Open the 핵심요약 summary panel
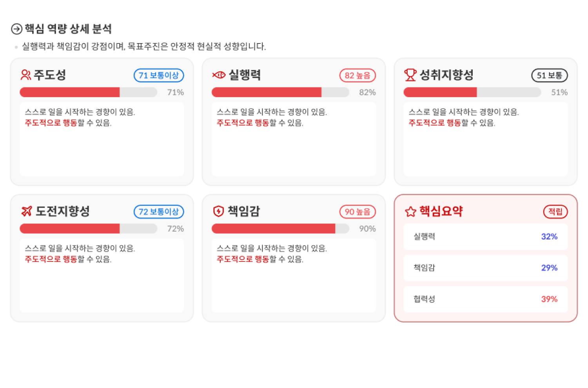This screenshot has width=588, height=388. (x=487, y=257)
